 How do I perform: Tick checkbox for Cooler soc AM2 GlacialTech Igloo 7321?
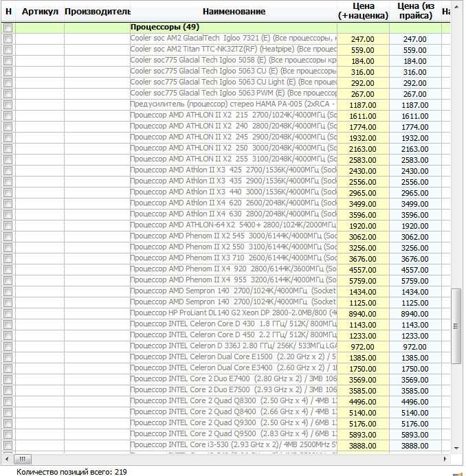[8, 39]
